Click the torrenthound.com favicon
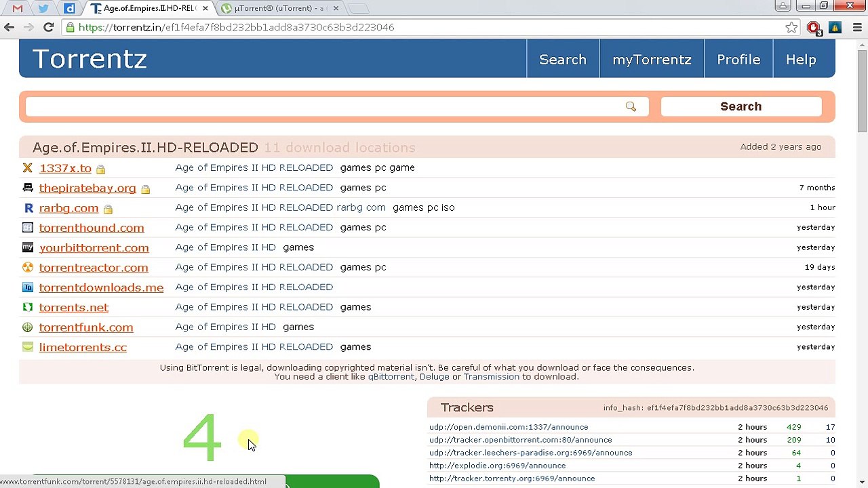Image resolution: width=868 pixels, height=488 pixels. point(27,228)
